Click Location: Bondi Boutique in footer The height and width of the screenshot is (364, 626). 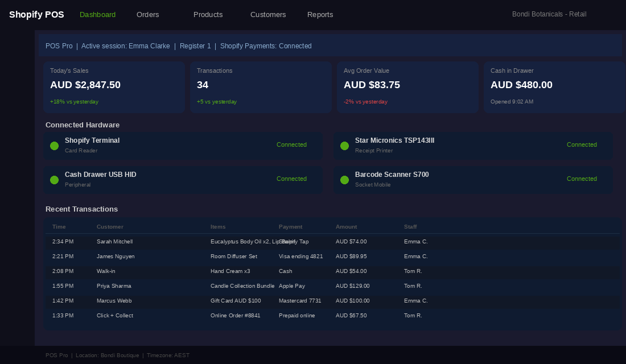pyautogui.click(x=108, y=355)
